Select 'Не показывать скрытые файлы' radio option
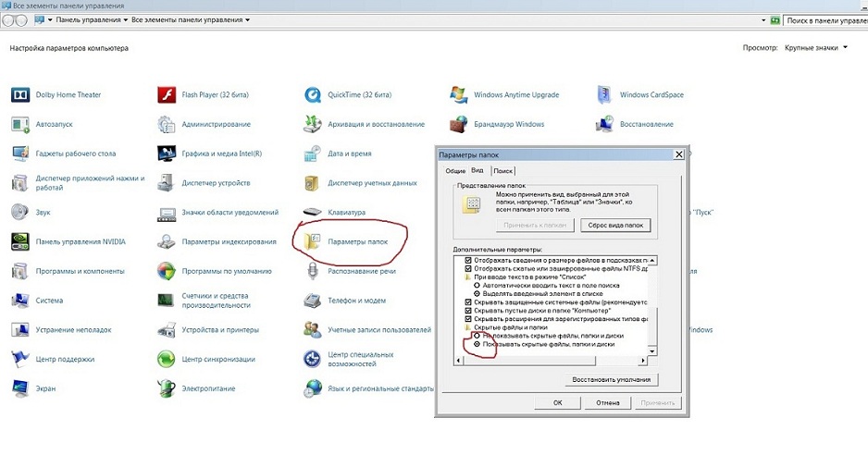The width and height of the screenshot is (868, 455). pos(477,335)
